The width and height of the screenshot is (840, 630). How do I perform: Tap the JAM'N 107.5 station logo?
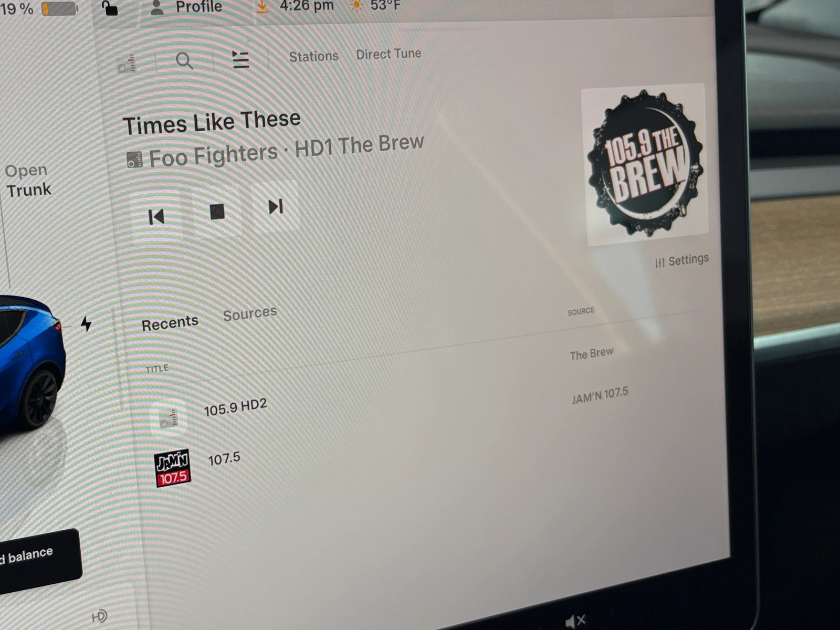[173, 468]
